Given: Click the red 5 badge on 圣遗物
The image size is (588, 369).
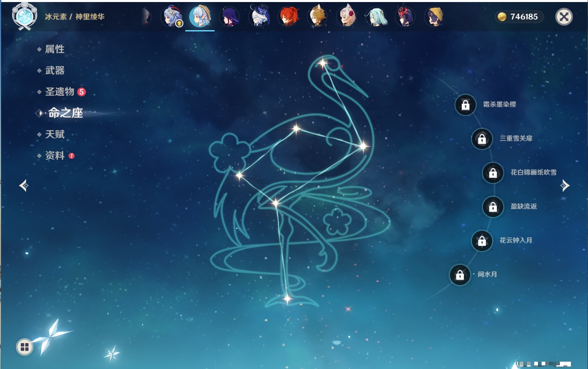Looking at the screenshot, I should [x=81, y=92].
